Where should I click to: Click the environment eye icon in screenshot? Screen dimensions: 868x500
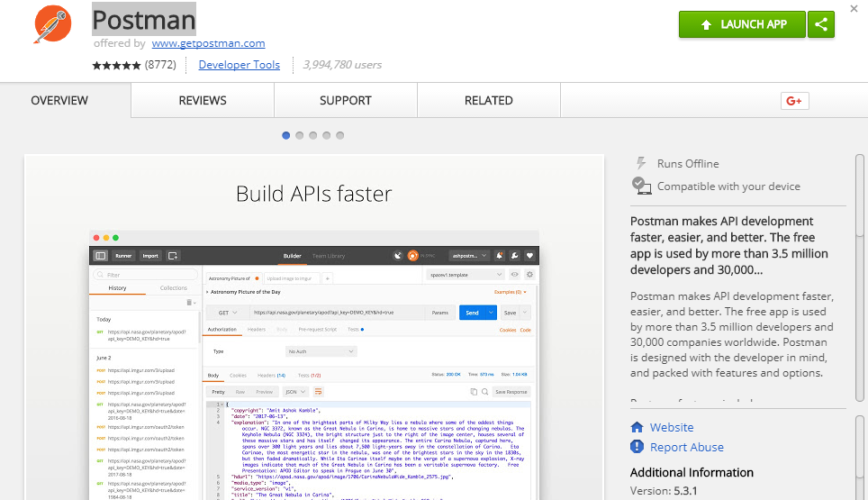[515, 275]
